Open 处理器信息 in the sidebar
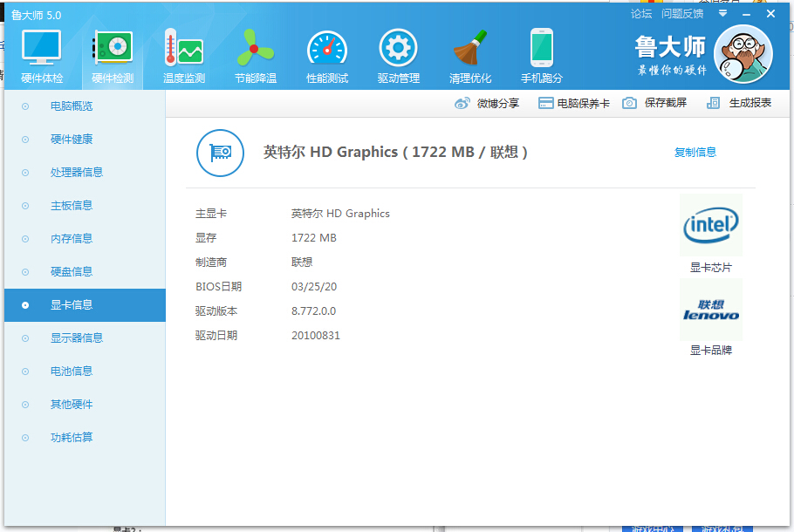794x532 pixels. click(x=85, y=173)
